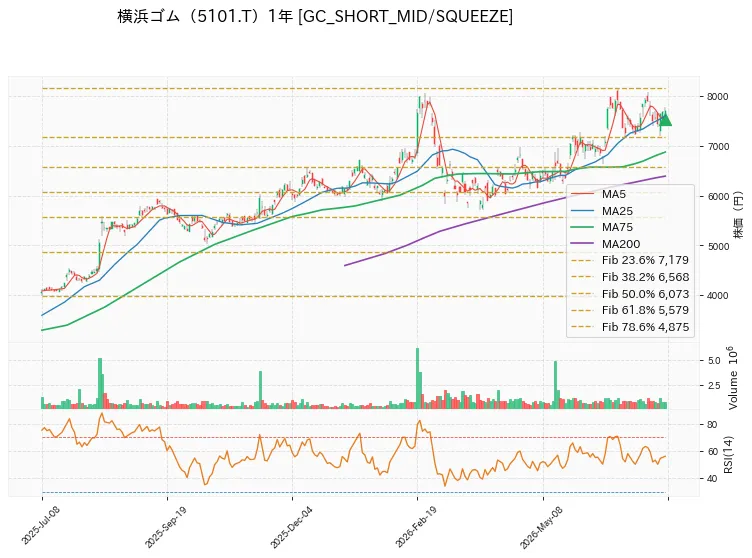Click the Fib 38.2% 6,568 legend label

pos(645,277)
